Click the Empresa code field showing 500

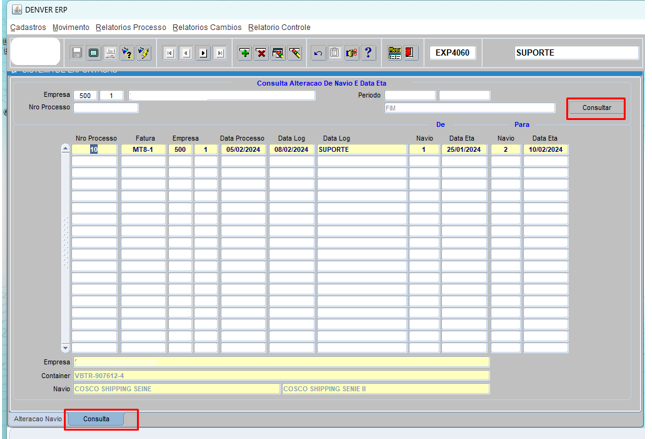(x=85, y=96)
